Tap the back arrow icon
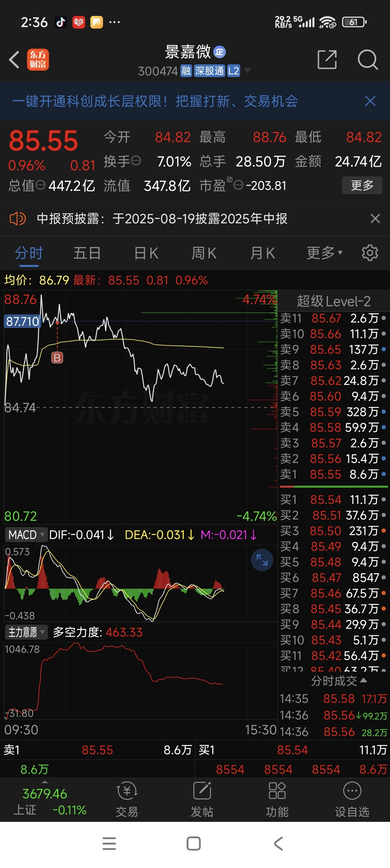This screenshot has height=868, width=390. point(14,60)
